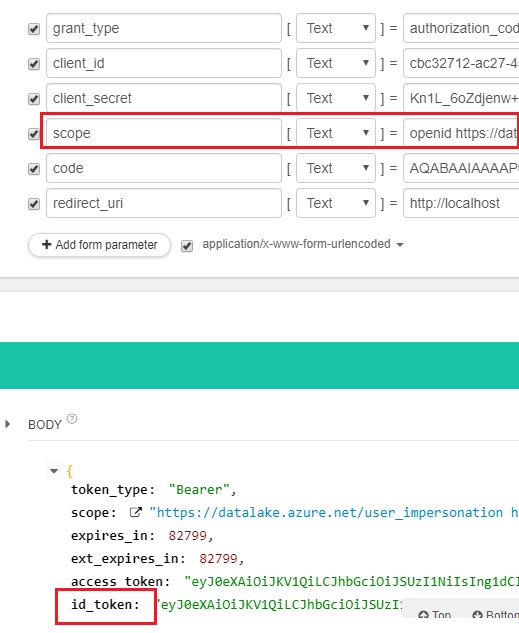Uncheck the client_id parameter checkbox
The width and height of the screenshot is (519, 633).
(x=34, y=64)
